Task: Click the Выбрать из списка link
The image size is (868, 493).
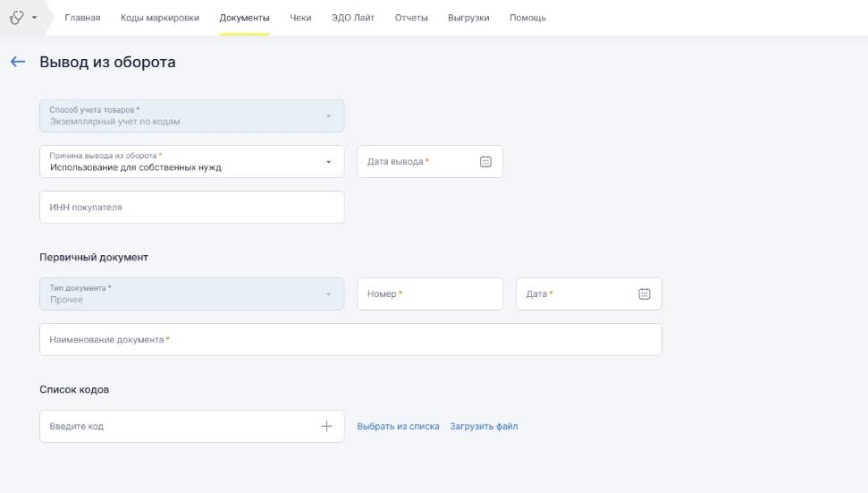Action: pyautogui.click(x=398, y=426)
